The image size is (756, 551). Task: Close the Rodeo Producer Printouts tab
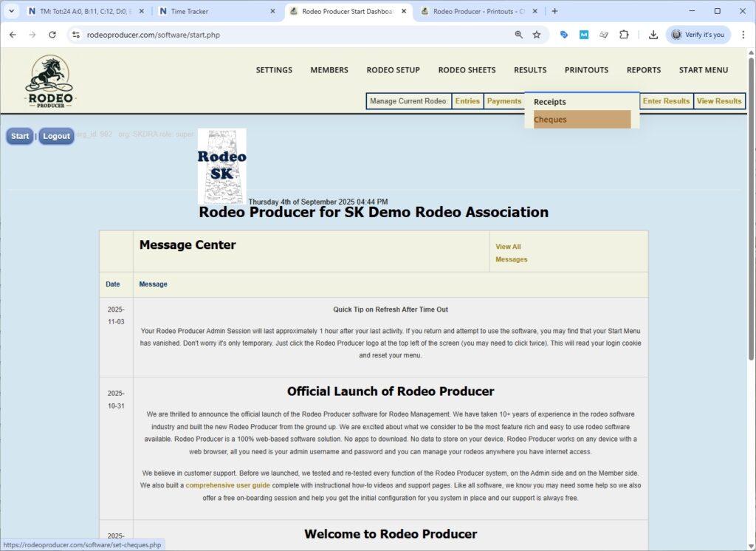(x=535, y=11)
